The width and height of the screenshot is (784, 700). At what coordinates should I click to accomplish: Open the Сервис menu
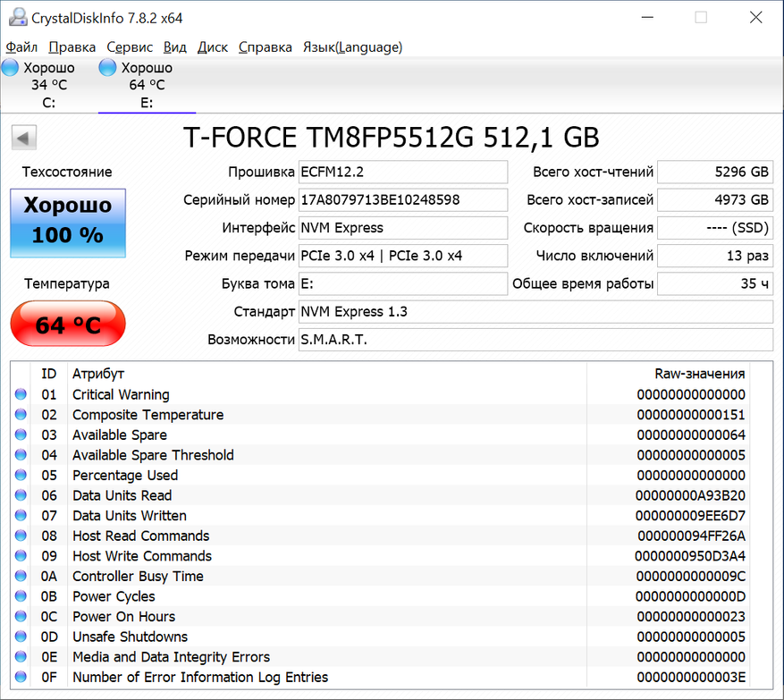coord(130,47)
